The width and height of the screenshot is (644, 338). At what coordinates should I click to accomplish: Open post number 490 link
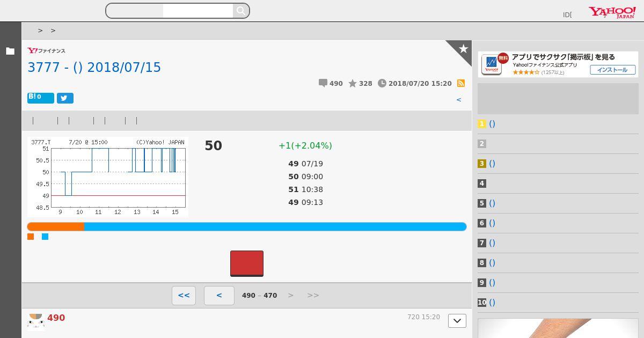point(56,318)
